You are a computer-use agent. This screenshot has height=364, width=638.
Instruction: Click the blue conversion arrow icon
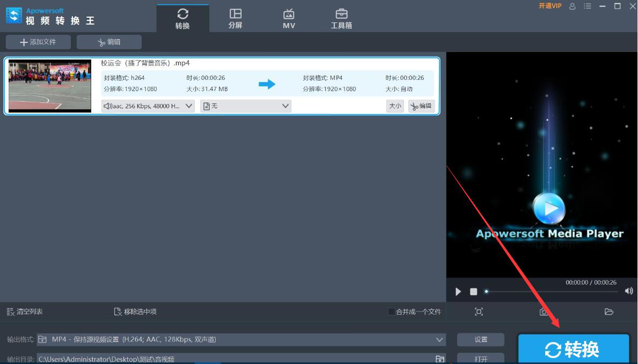(x=267, y=84)
